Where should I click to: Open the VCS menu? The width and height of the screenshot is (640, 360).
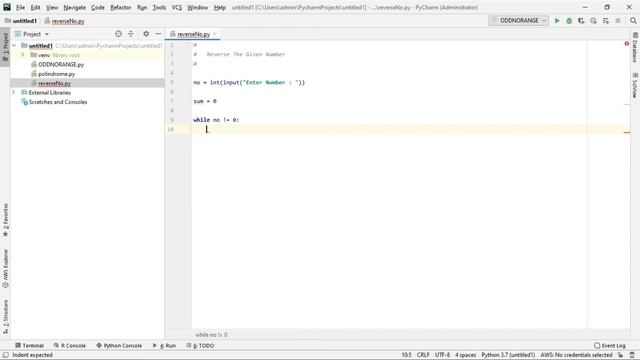177,7
